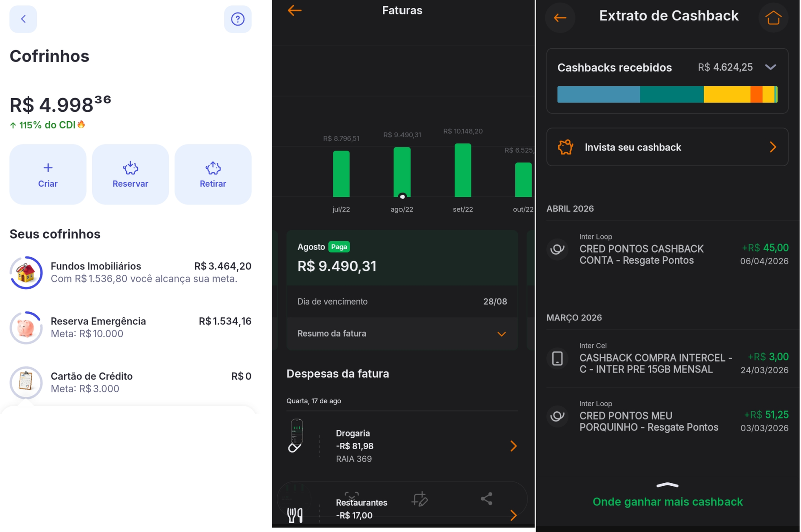Open Onde ganhar mais cashback link
The width and height of the screenshot is (801, 532).
point(668,502)
